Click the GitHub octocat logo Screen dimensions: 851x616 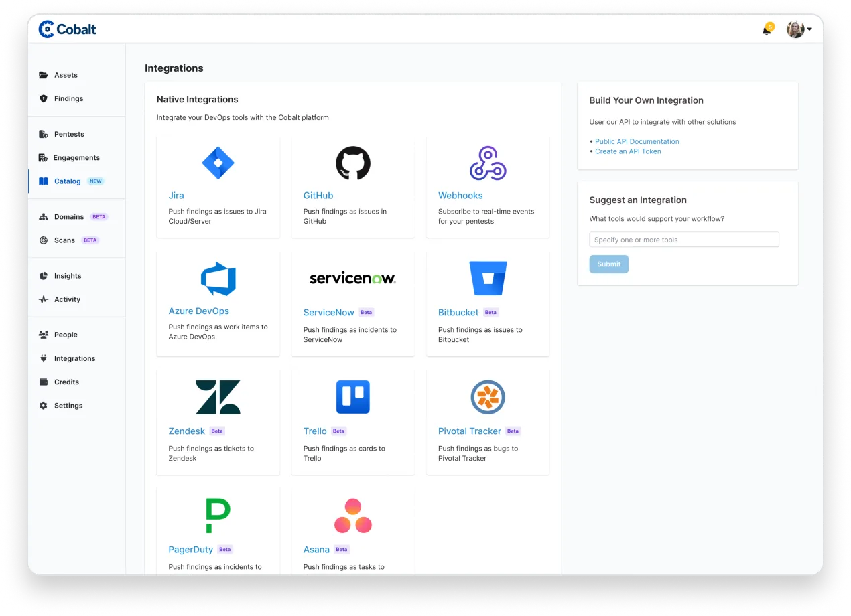pyautogui.click(x=353, y=163)
